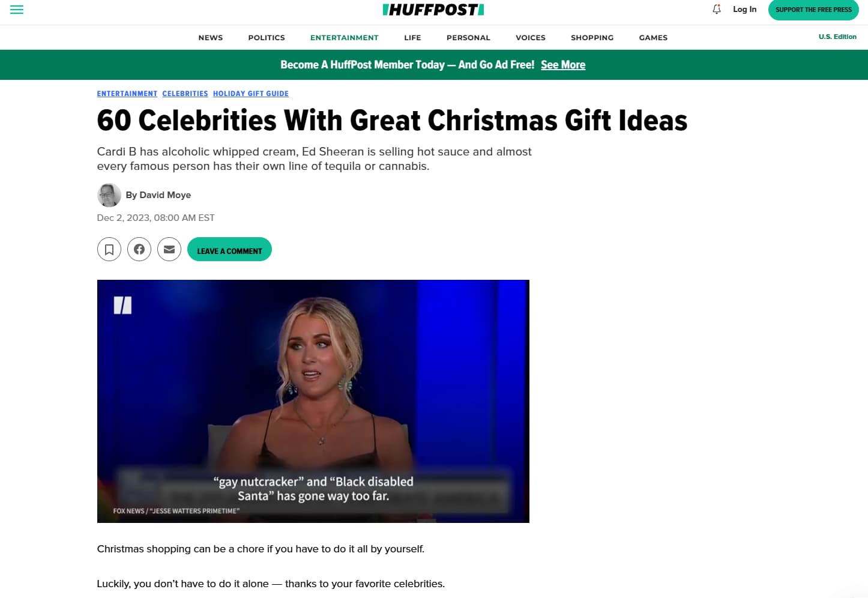The width and height of the screenshot is (868, 598).
Task: Open the Games section
Action: 653,37
